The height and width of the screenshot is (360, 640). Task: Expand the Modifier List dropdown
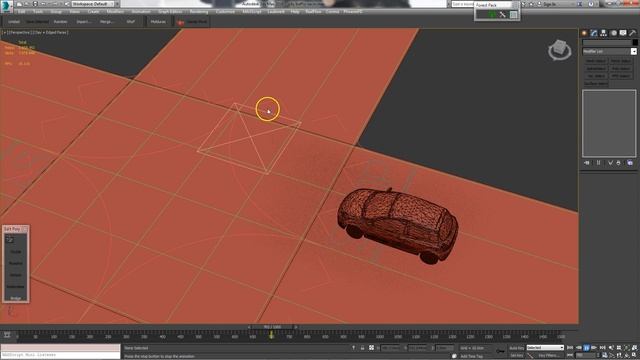633,51
